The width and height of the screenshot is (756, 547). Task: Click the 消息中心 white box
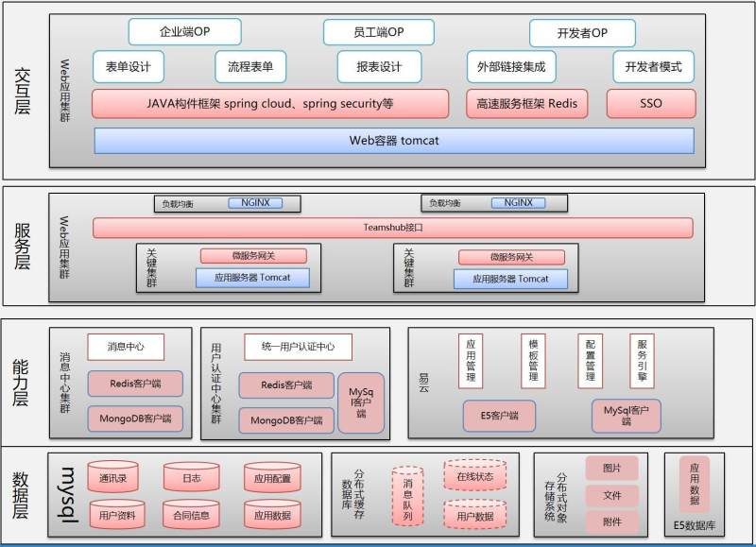(126, 347)
